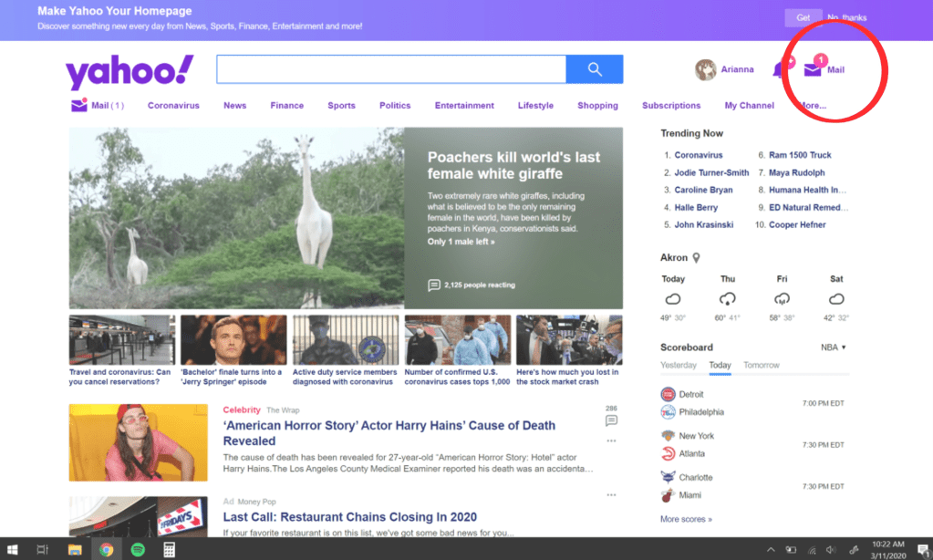Click the reactions speech bubble on giraffe story

point(434,285)
